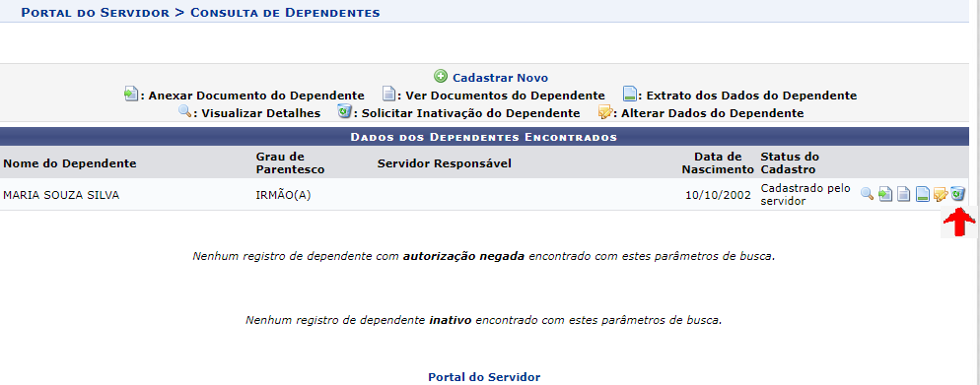Open Visualizar Detalhes magnifier in Maria's row

point(867,194)
